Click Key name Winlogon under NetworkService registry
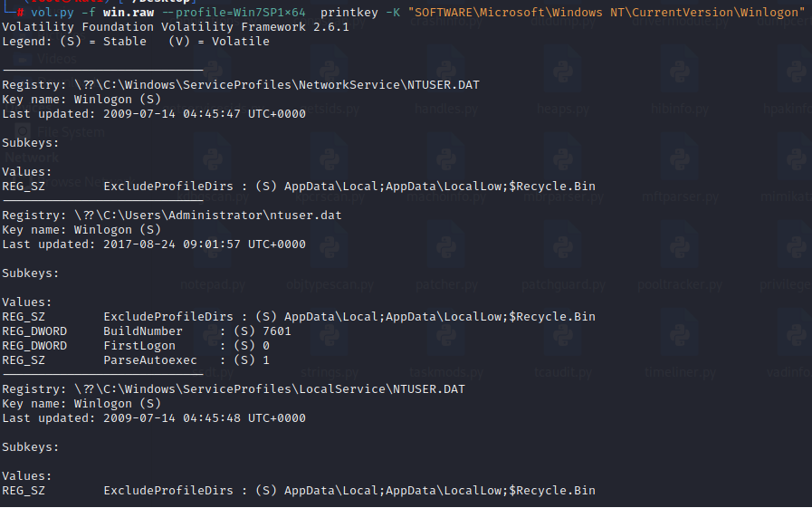Viewport: 812px width, 508px height. click(81, 100)
